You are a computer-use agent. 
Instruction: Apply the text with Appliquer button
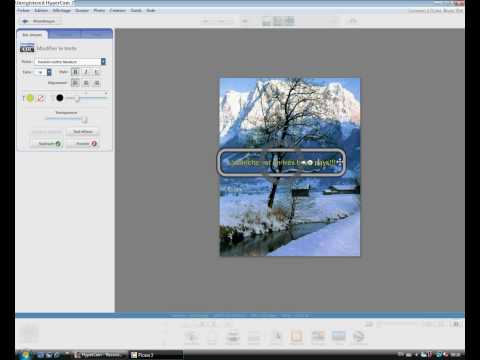tap(47, 144)
